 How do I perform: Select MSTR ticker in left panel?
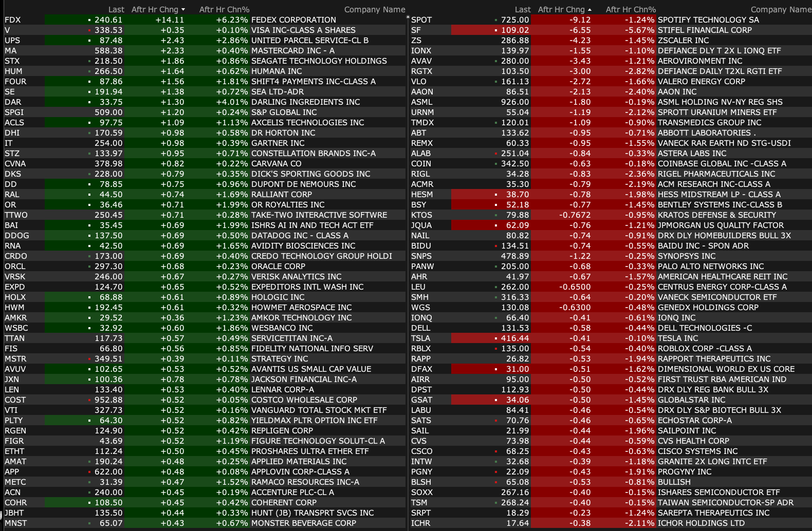15,359
